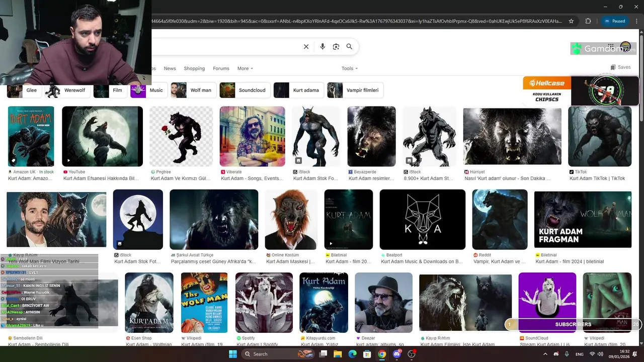Select the Film filter chip
The image size is (644, 362).
(110, 90)
